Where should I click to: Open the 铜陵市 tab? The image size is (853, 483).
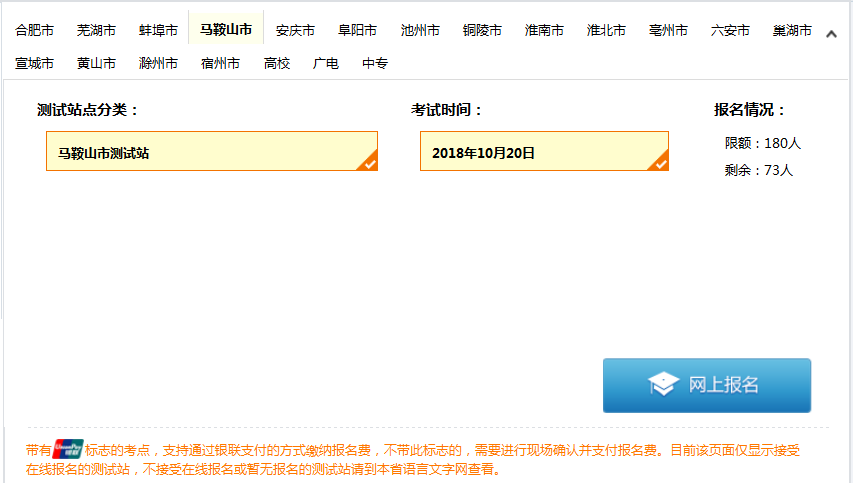click(x=482, y=30)
